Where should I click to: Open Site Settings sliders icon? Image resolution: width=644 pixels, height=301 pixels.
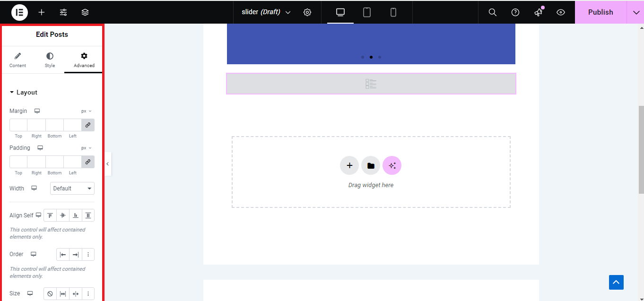click(x=63, y=12)
